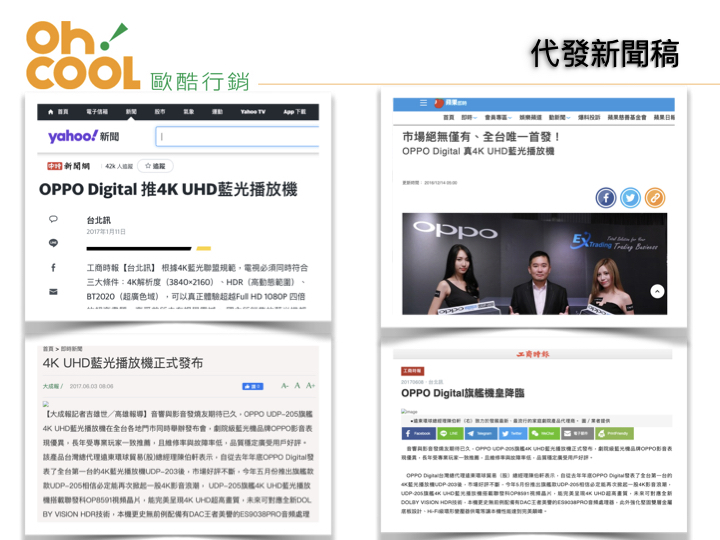Click the Twitter share circle icon
This screenshot has height=540, width=720.
tap(630, 197)
